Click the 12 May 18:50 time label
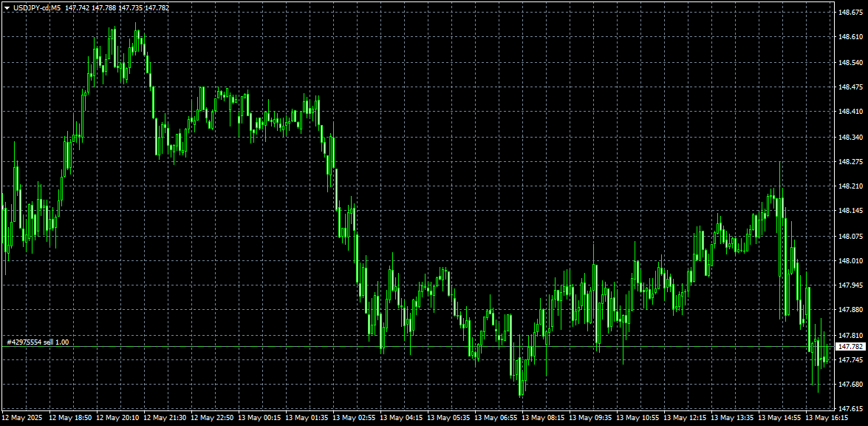 (x=69, y=417)
